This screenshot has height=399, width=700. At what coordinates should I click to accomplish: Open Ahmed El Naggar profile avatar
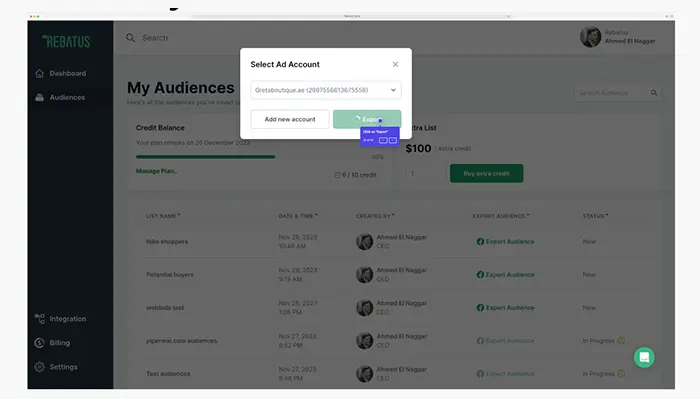point(590,37)
